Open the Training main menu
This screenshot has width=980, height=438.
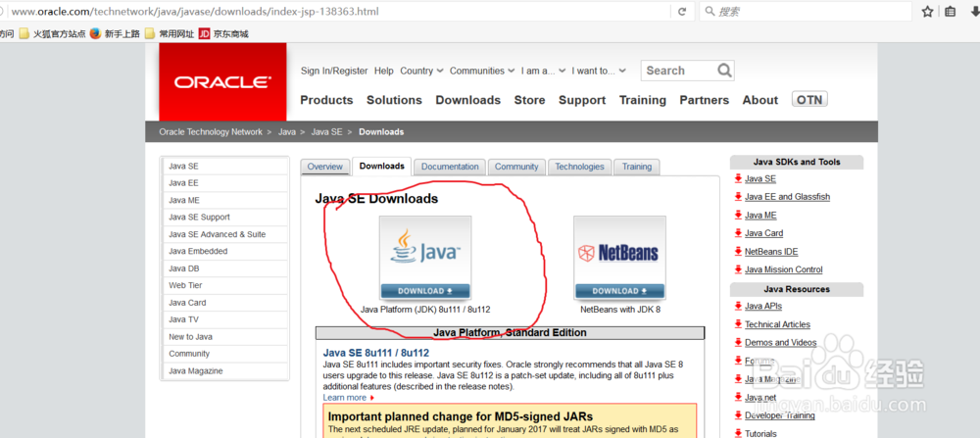tap(643, 100)
